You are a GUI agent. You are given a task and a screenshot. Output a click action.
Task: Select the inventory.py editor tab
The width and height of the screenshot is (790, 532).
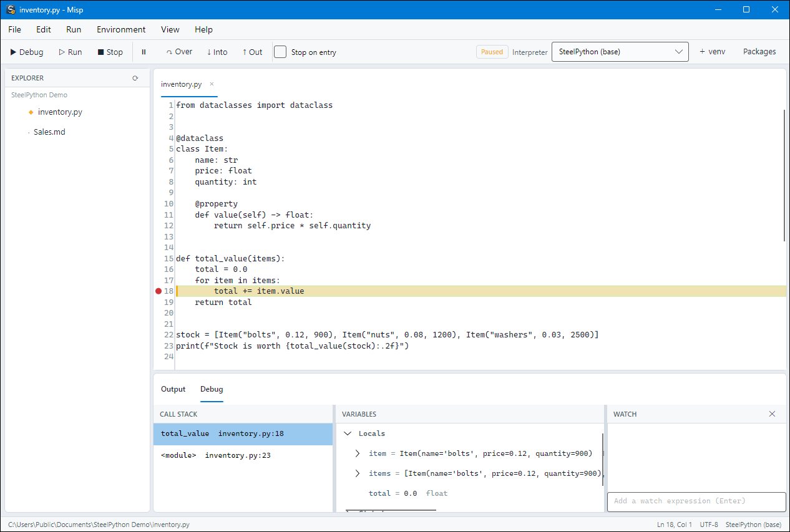[x=181, y=84]
